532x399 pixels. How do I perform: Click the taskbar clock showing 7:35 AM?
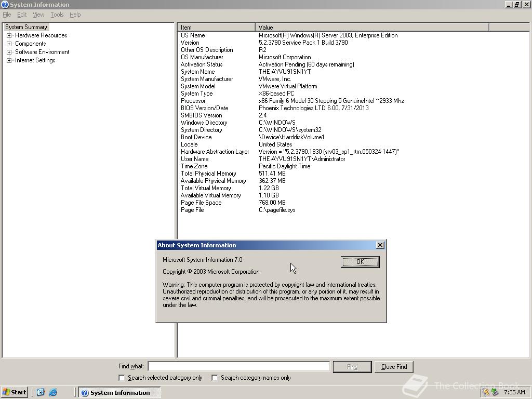click(514, 392)
